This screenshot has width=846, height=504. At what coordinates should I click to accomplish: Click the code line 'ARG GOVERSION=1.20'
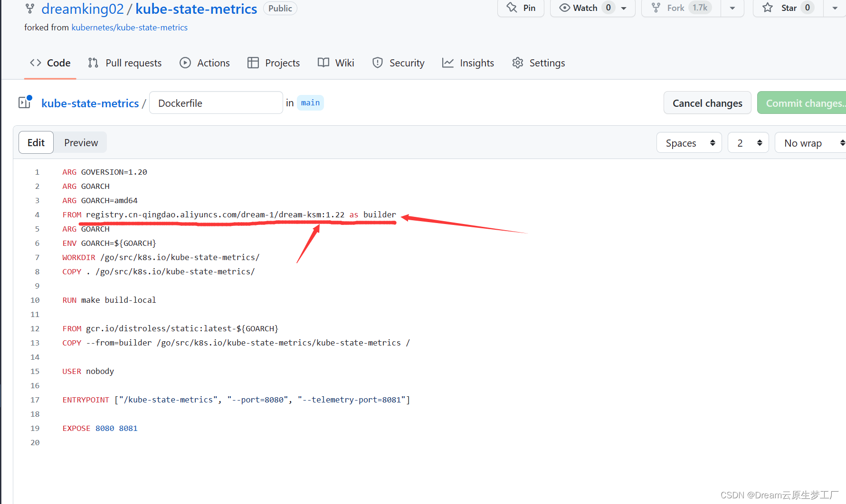point(105,172)
